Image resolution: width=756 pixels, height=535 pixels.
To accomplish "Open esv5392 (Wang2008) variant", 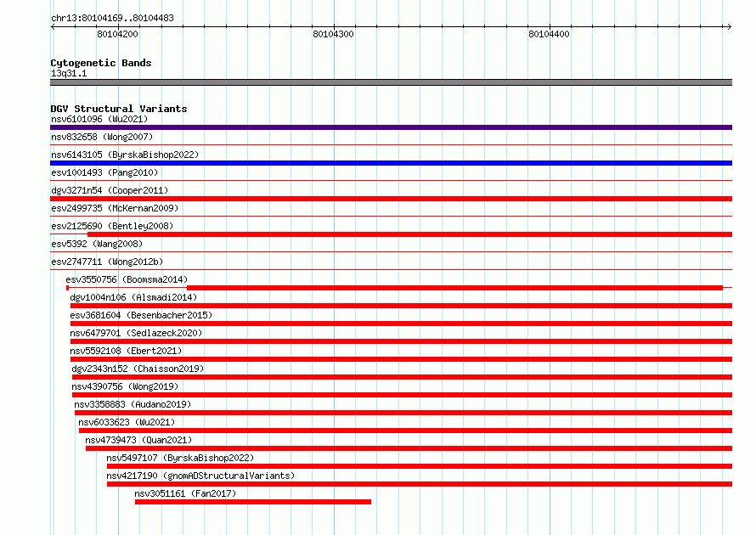I will (97, 244).
